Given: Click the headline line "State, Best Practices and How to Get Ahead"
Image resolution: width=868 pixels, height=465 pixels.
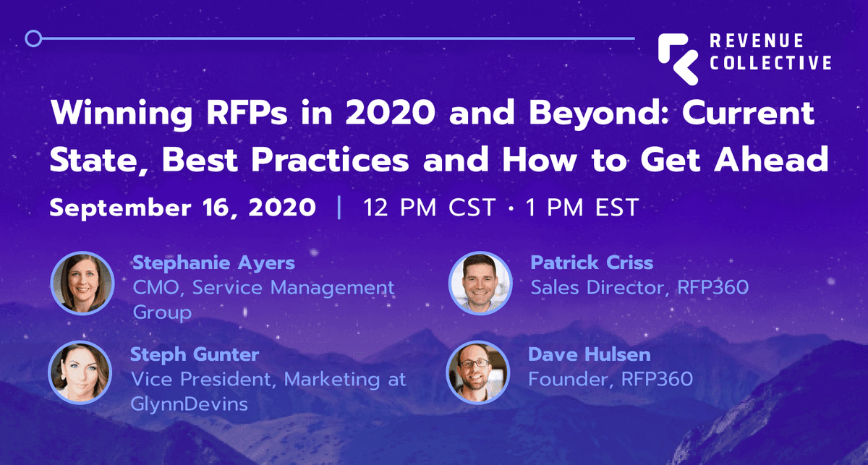Looking at the screenshot, I should 439,161.
